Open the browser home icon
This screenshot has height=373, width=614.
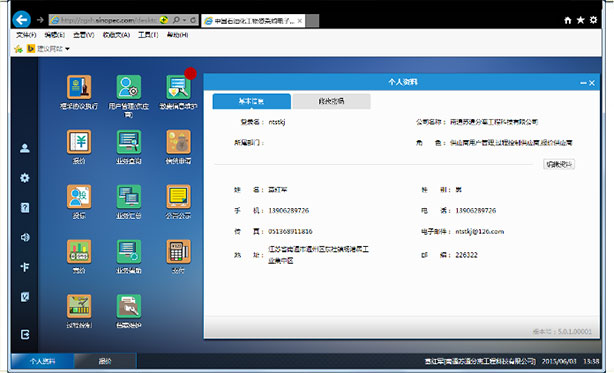pos(567,20)
